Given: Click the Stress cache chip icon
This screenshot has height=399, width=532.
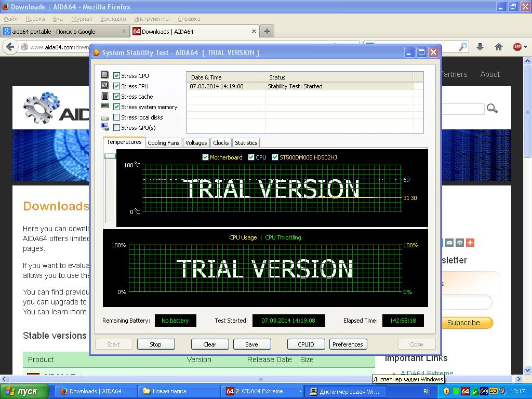Looking at the screenshot, I should point(105,96).
